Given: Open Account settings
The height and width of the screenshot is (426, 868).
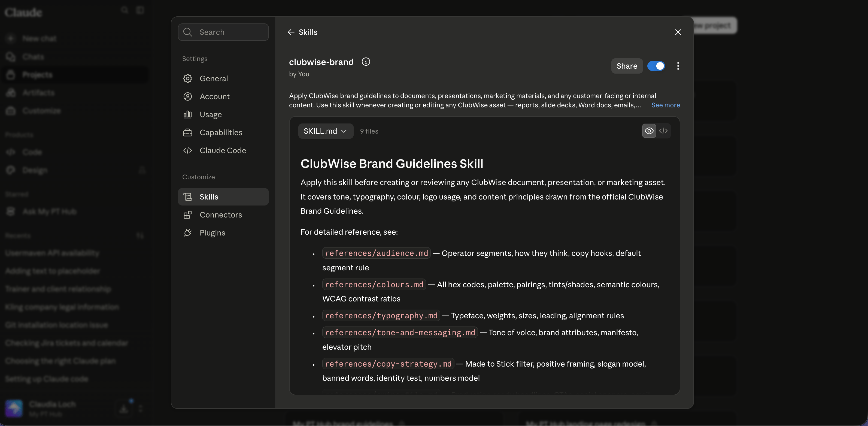Looking at the screenshot, I should pos(223,96).
